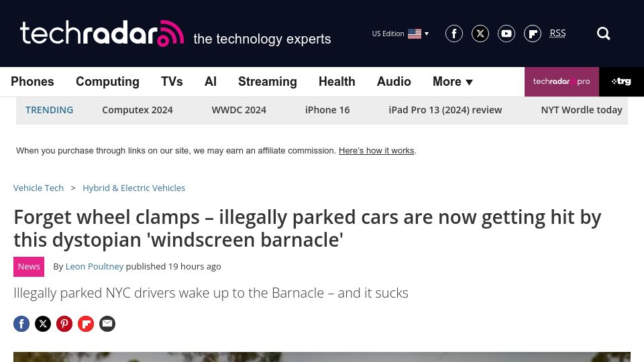The width and height of the screenshot is (644, 362).
Task: Click 'published 19 hours ago' text
Action: (x=173, y=266)
